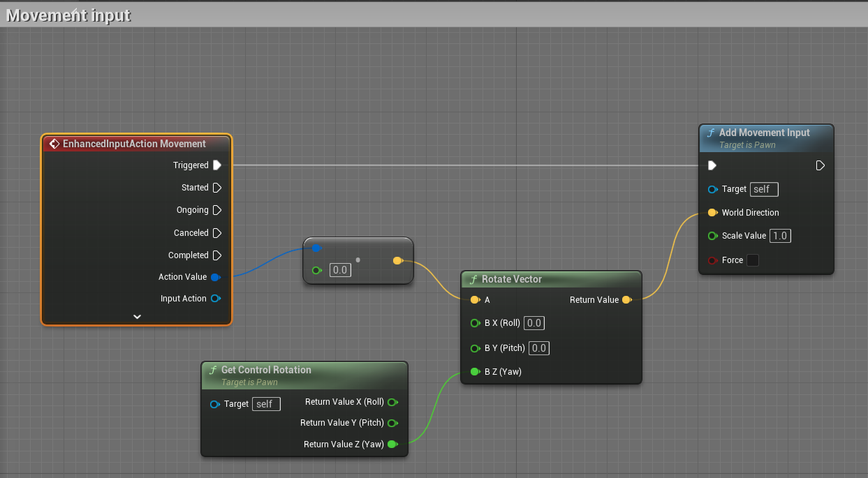Click the Canceled execution pin
The width and height of the screenshot is (868, 478).
pos(216,233)
